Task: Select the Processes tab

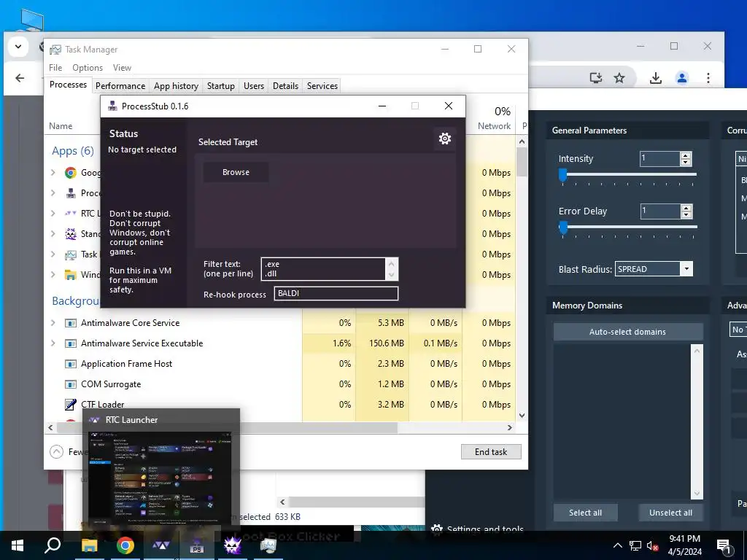Action: 68,85
